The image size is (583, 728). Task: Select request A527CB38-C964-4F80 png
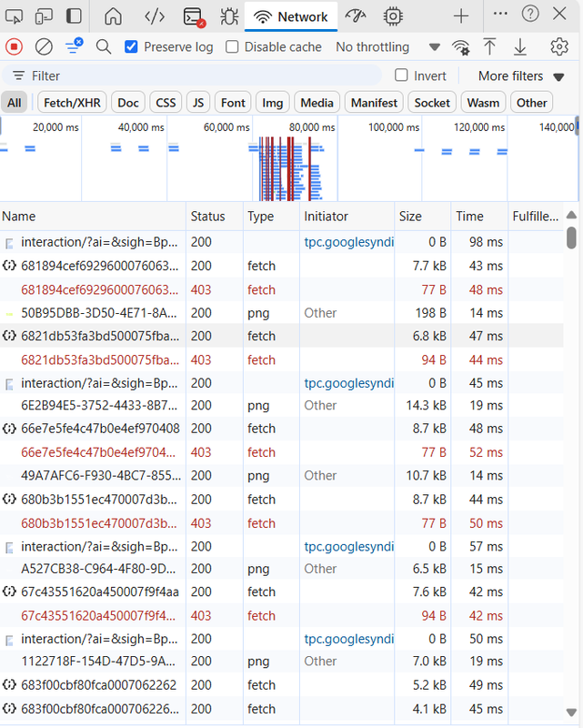[x=282, y=569]
